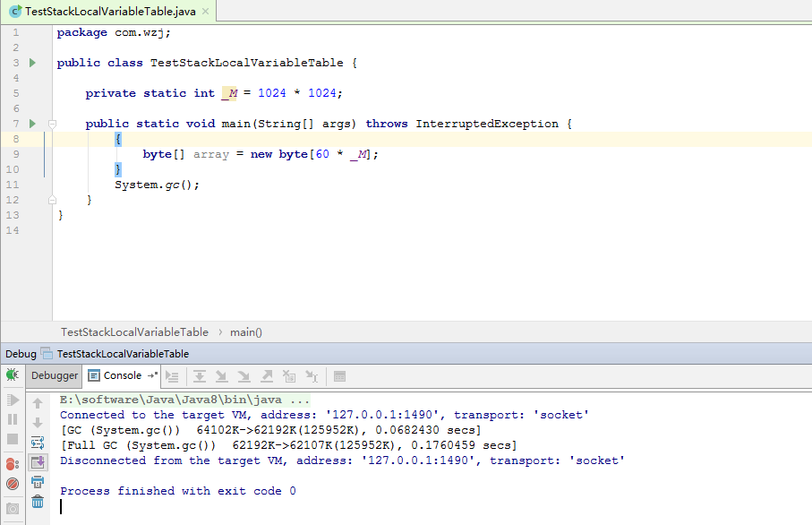The width and height of the screenshot is (812, 525).
Task: Click the _M field name on line 5
Action: coord(229,93)
